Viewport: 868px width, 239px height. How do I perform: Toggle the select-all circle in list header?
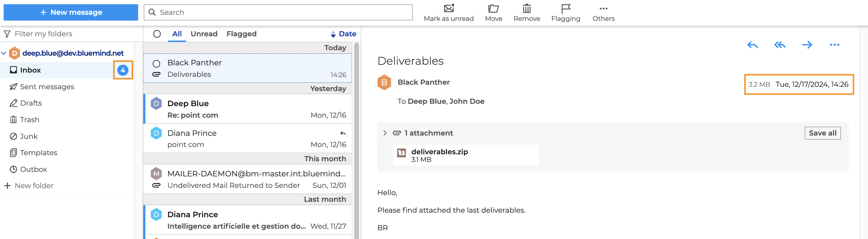(x=157, y=34)
